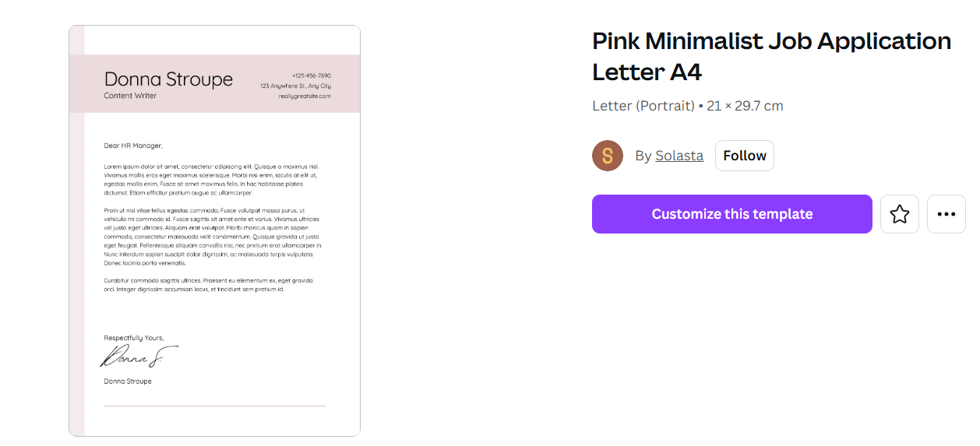Viewport: 980px width, 446px height.
Task: Click the reallygreatsite.com text in header
Action: pyautogui.click(x=305, y=96)
